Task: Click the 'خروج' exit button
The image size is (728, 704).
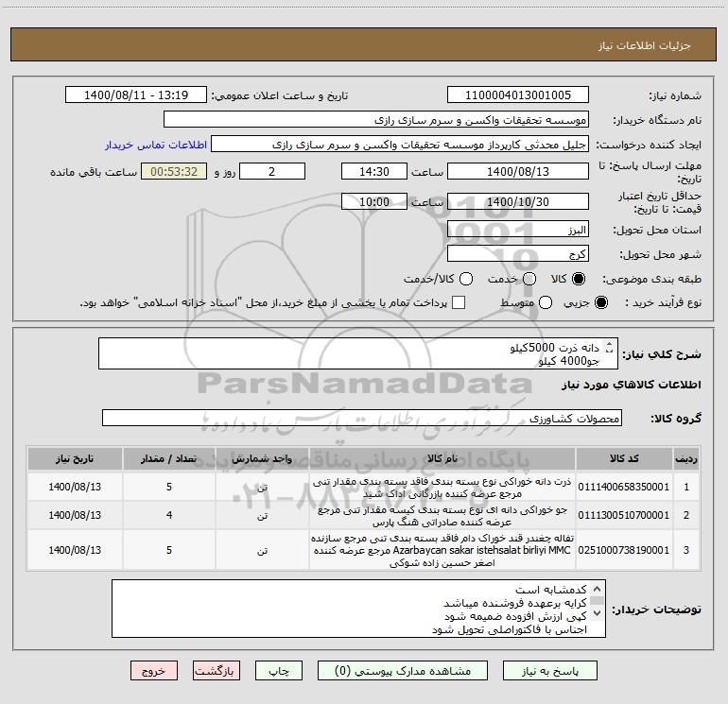Action: pyautogui.click(x=154, y=671)
